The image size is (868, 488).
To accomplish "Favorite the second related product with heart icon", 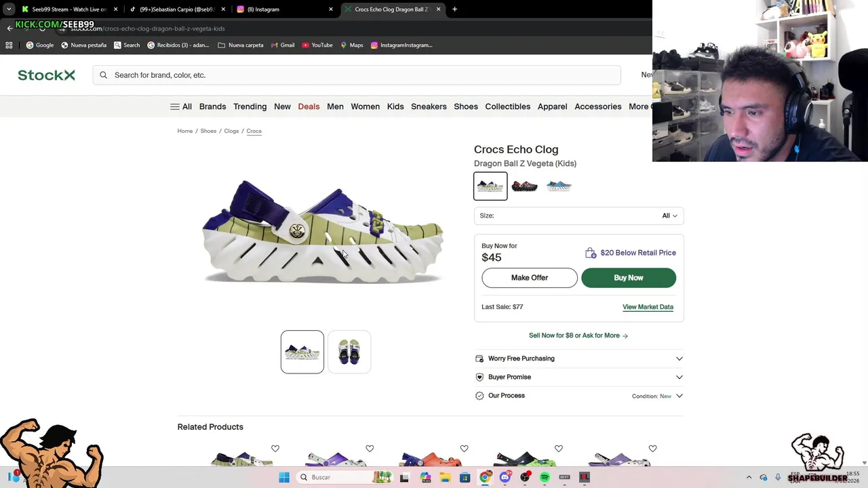I will [370, 449].
